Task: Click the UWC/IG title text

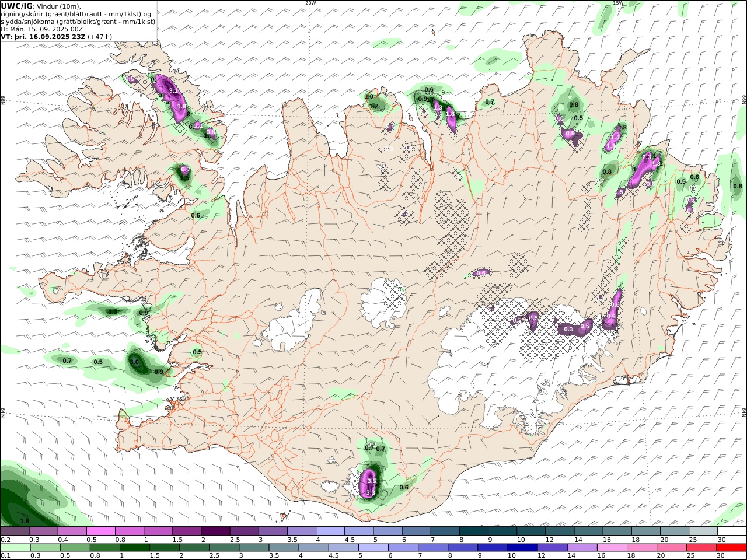Action: pos(16,6)
